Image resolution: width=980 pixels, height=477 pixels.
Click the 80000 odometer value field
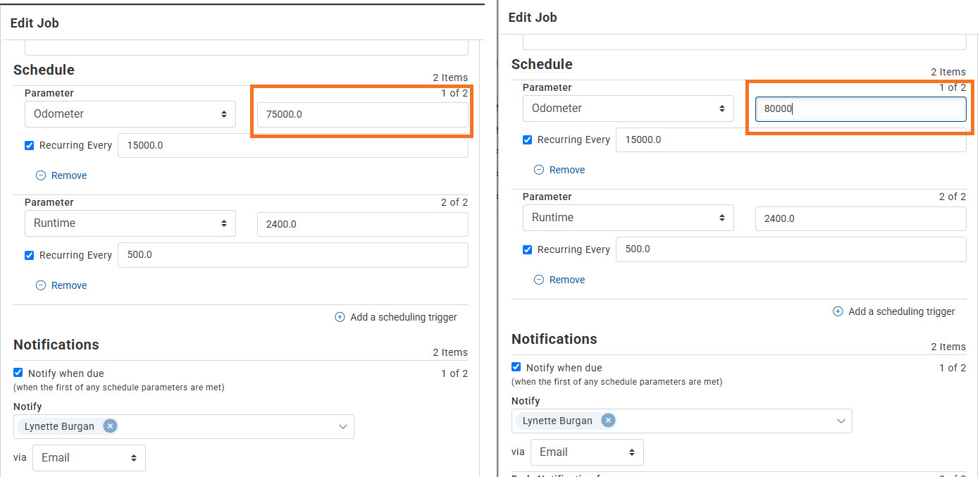point(861,109)
